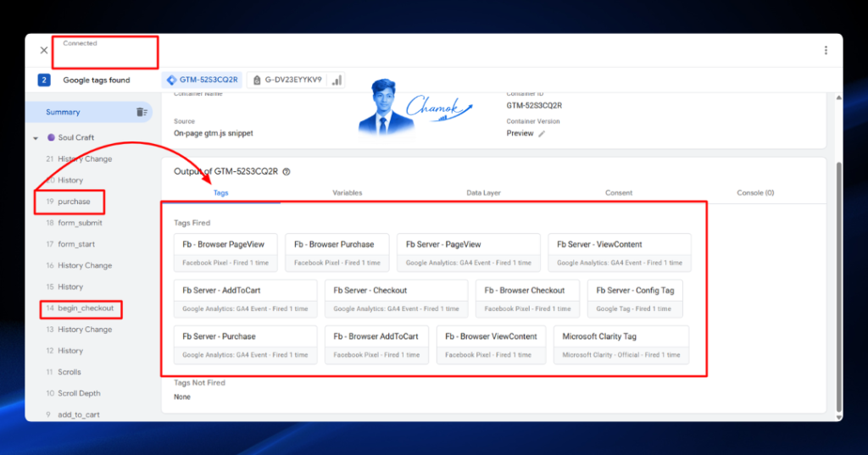The width and height of the screenshot is (868, 455).
Task: Select the form_submit event
Action: 75,223
